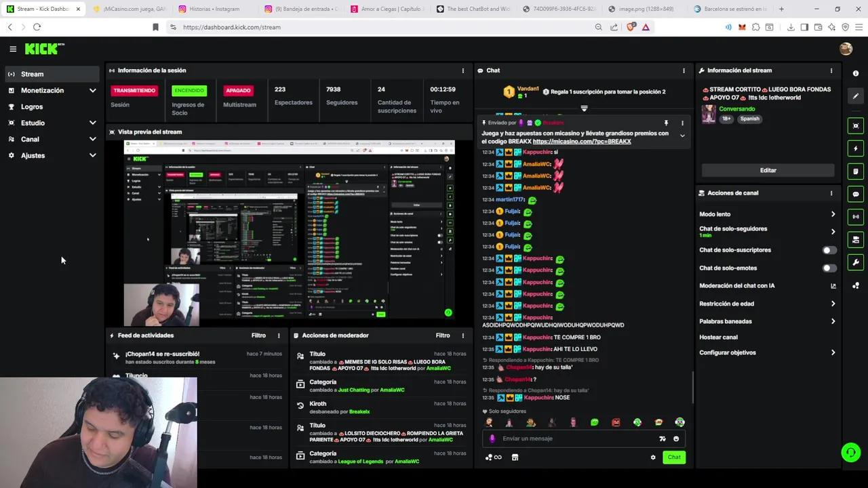Click the pin icon on the pinned message
This screenshot has height=488, width=868.
click(x=666, y=123)
